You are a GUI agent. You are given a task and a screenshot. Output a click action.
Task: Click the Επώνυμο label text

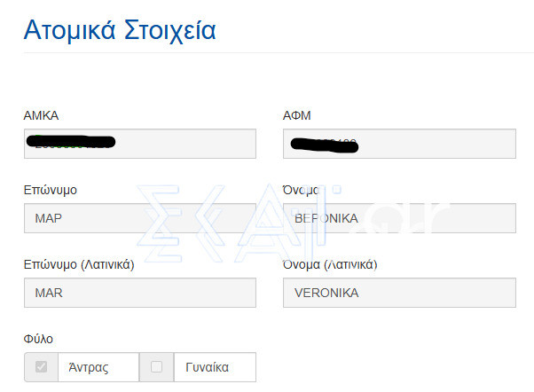coord(50,190)
